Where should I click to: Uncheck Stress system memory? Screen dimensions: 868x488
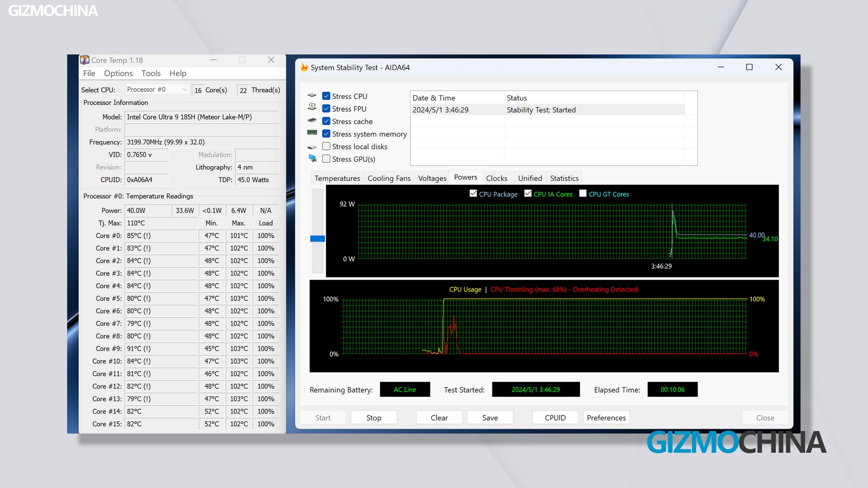(x=326, y=134)
